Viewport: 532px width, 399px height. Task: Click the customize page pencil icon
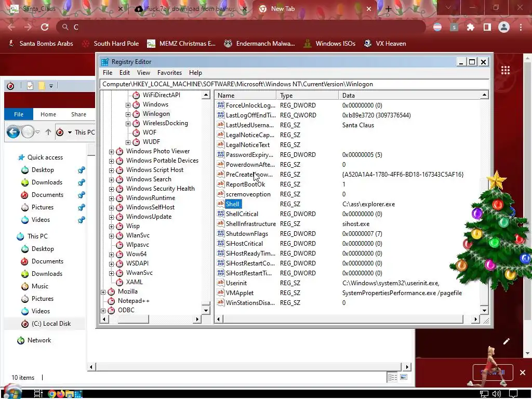(x=506, y=341)
